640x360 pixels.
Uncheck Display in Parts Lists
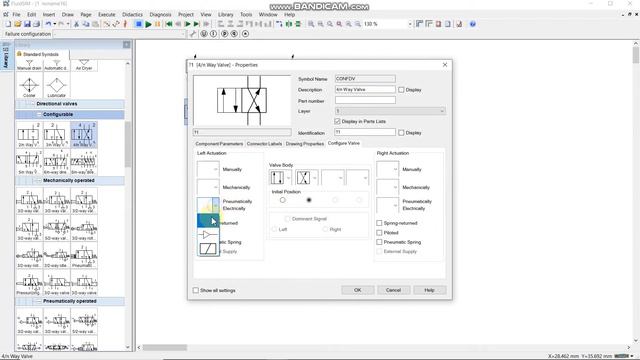337,121
